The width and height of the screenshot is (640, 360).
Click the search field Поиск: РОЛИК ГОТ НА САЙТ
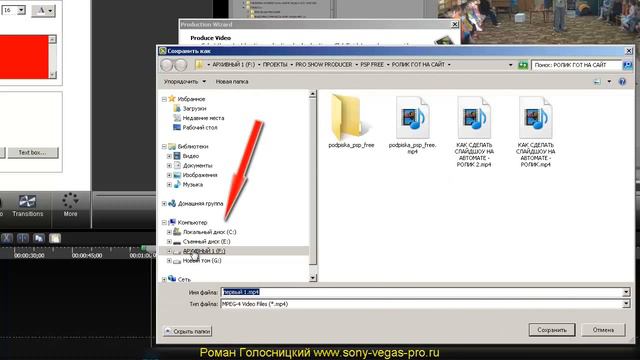tap(576, 65)
